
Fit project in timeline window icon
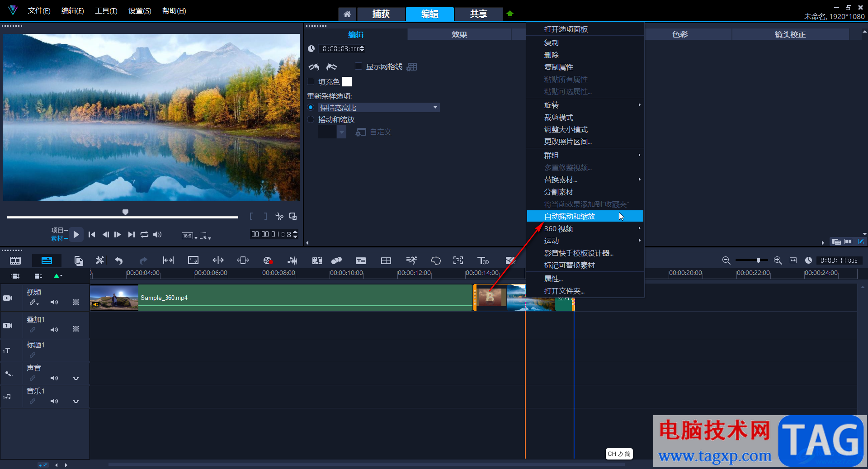pyautogui.click(x=793, y=261)
